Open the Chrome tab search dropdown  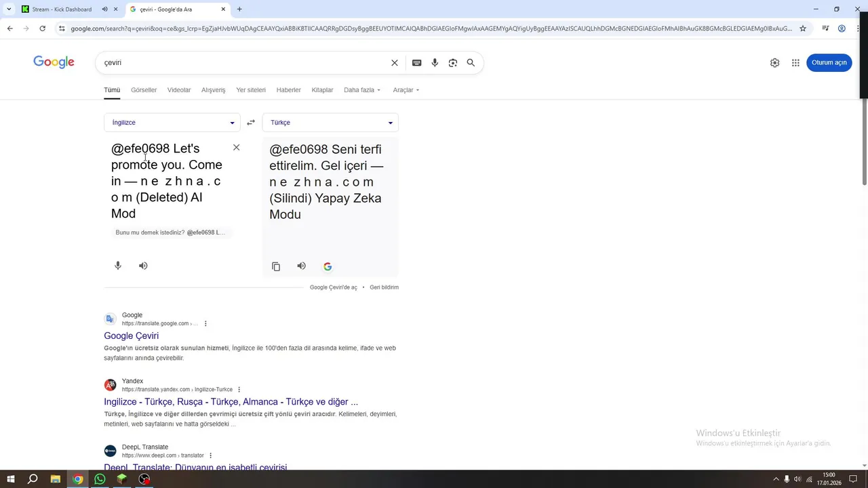tap(9, 9)
